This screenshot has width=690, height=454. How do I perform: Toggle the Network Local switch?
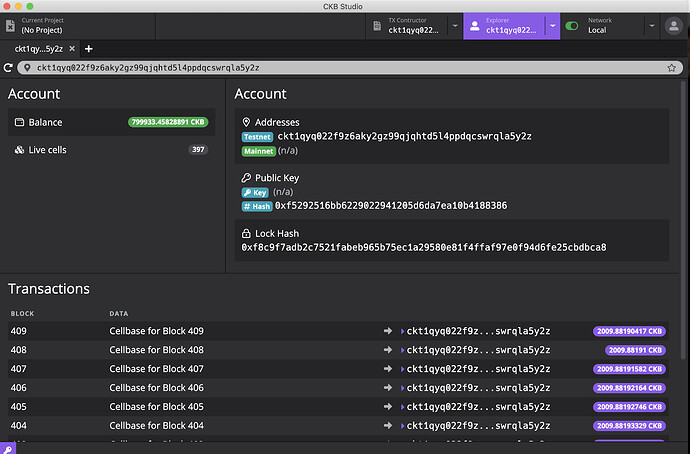pos(572,26)
